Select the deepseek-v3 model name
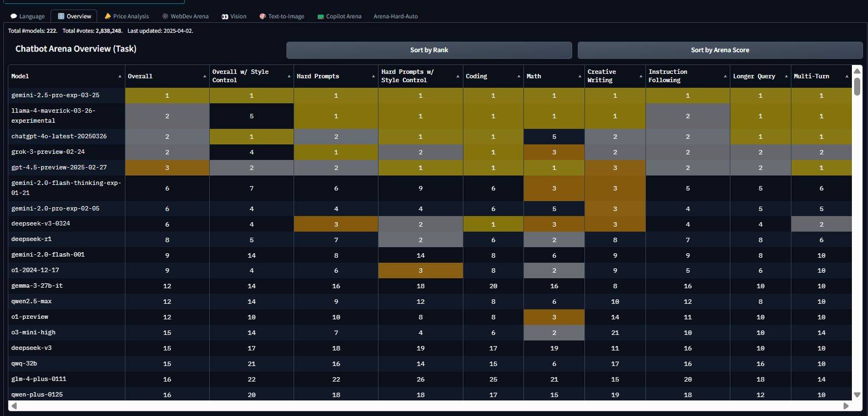The image size is (868, 416). [x=31, y=348]
